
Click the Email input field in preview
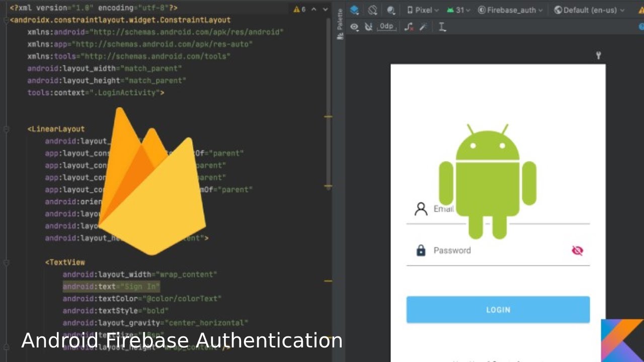coord(498,209)
